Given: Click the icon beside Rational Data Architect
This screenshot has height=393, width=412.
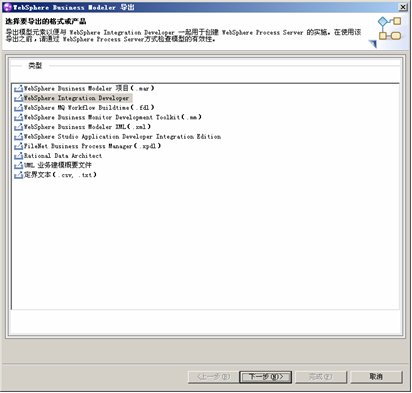Looking at the screenshot, I should click(x=18, y=156).
